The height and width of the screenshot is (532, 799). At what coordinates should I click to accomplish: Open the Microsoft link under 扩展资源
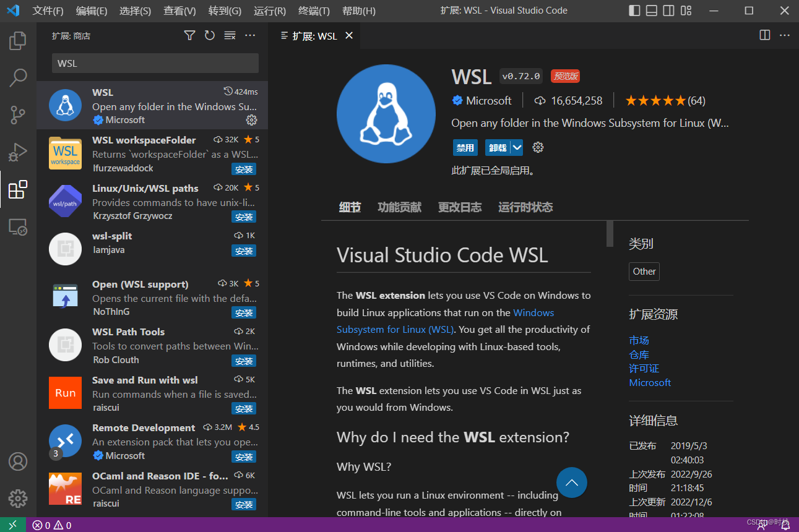coord(650,383)
